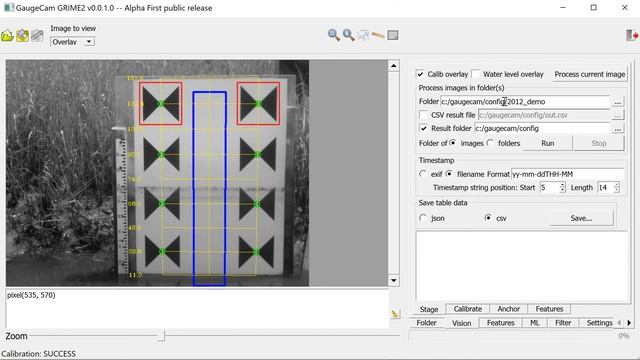Click the Stop button

click(x=599, y=143)
